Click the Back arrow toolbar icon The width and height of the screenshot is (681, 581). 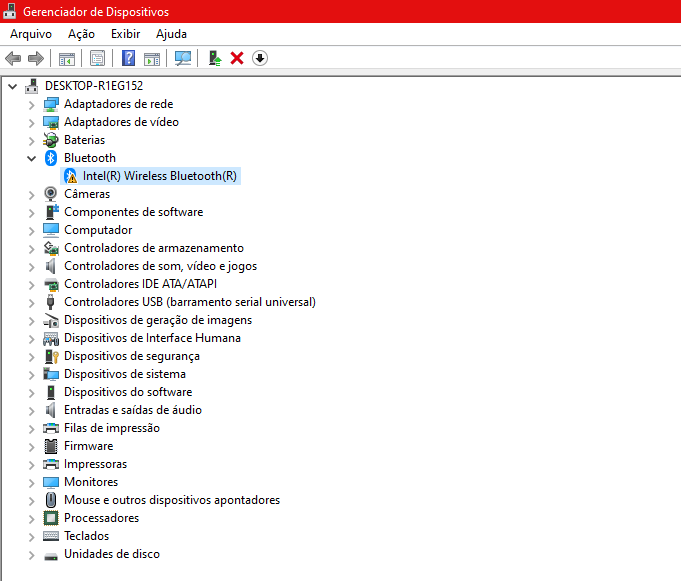pos(13,58)
